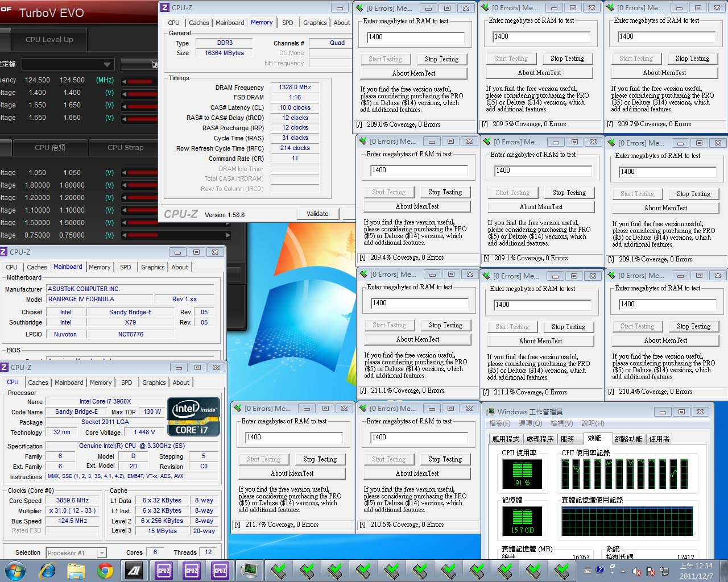Screen dimensions: 728x582
Task: Click the decrease arrow on the 0.75000 V row
Action: tap(125, 235)
